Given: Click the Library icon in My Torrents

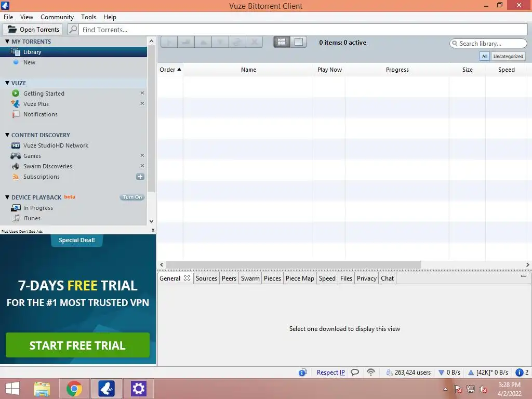Looking at the screenshot, I should click(16, 52).
